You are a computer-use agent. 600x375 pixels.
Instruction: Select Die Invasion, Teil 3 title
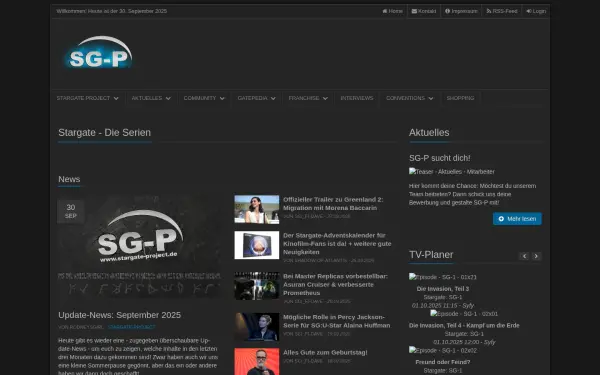[x=443, y=289]
